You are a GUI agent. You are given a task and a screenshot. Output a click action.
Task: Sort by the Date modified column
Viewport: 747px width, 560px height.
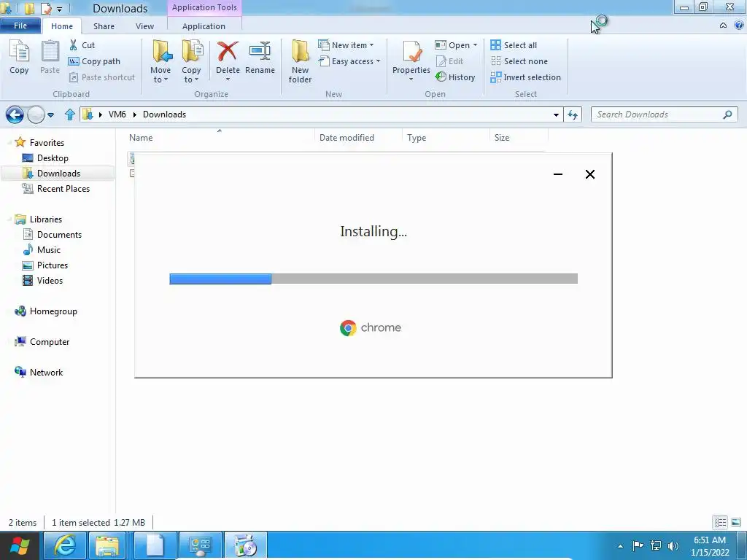coord(358,138)
